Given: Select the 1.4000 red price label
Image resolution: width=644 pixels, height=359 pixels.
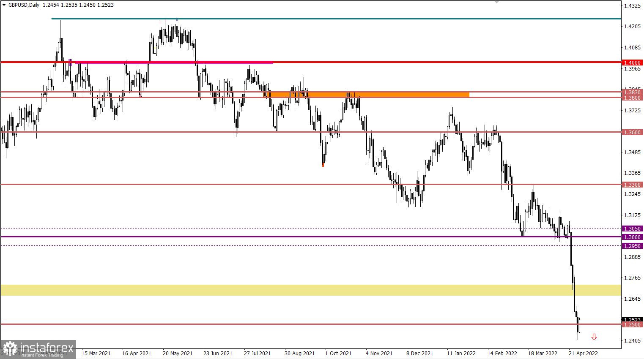Looking at the screenshot, I should (x=633, y=63).
